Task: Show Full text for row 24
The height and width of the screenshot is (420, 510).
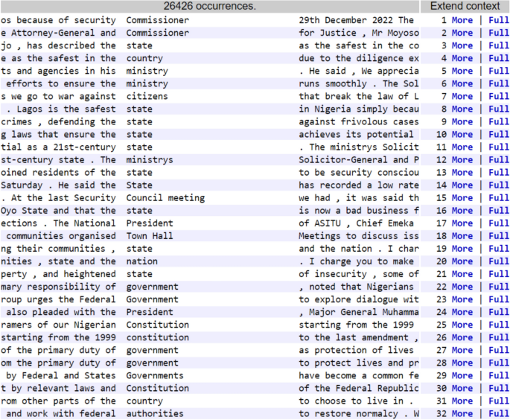Action: 499,312
